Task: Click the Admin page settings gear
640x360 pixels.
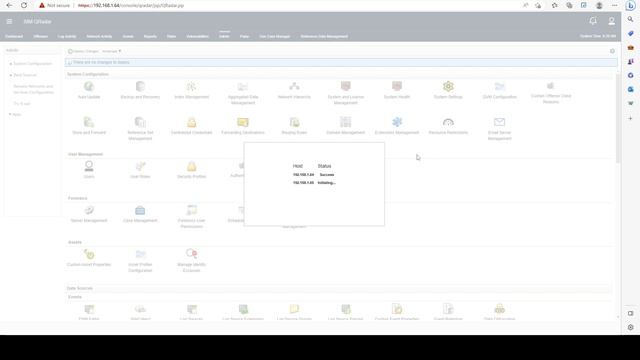Action: [612, 51]
